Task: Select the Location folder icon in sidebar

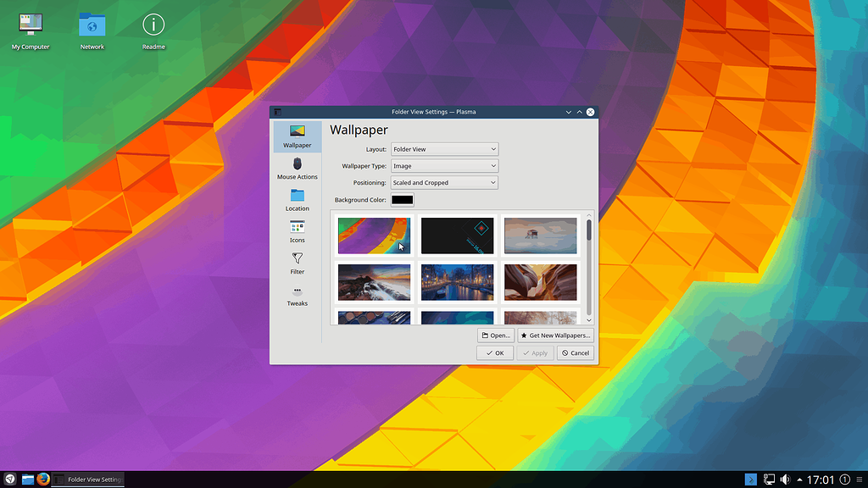Action: [x=297, y=200]
